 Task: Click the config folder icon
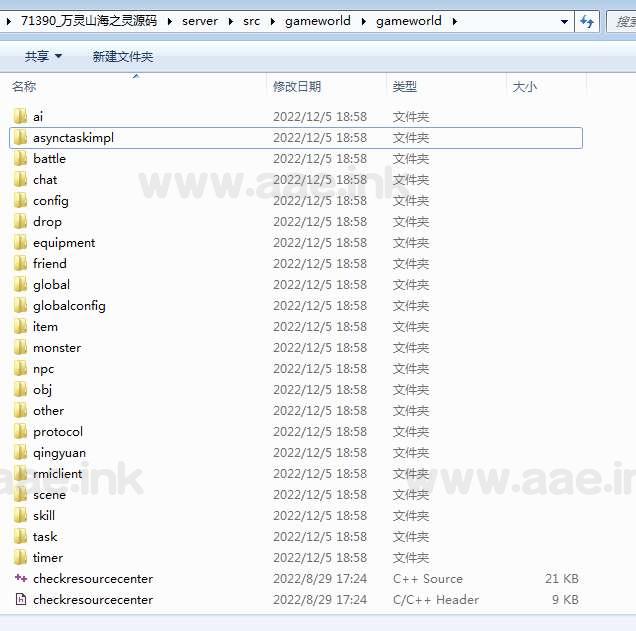[x=20, y=200]
